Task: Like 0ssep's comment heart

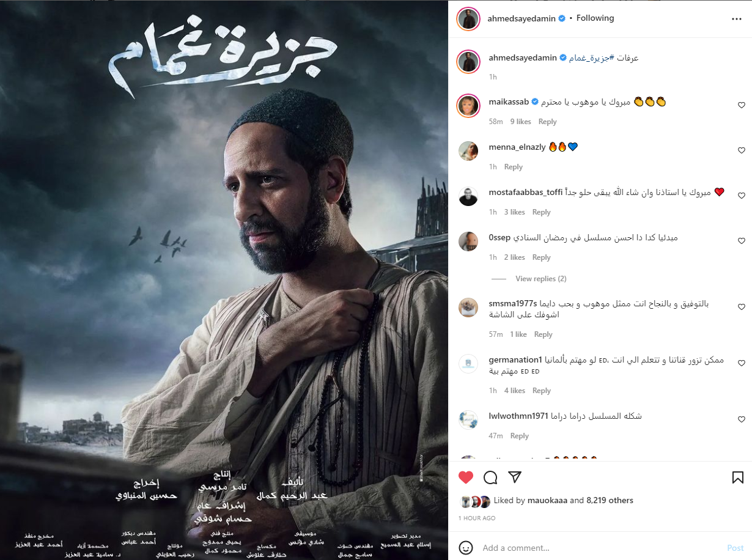Action: (742, 241)
